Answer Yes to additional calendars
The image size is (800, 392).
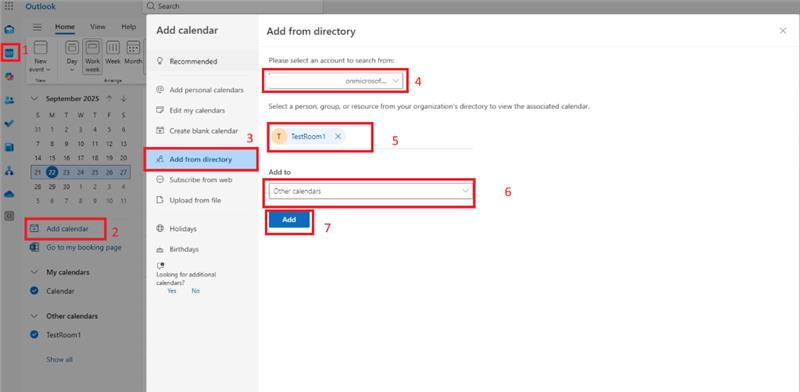tap(172, 291)
